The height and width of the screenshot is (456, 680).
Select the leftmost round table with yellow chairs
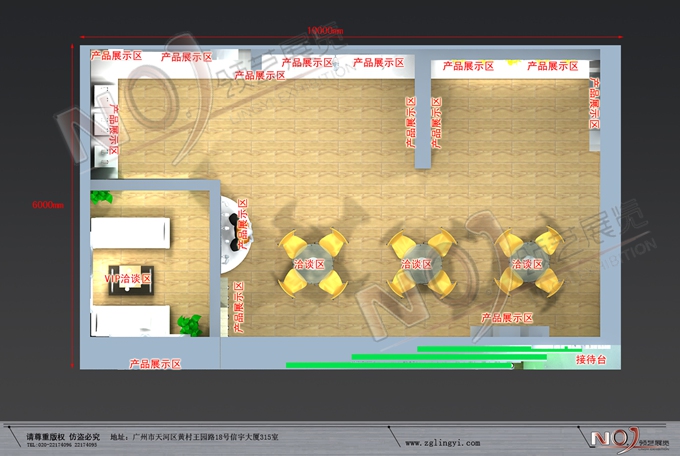tap(313, 264)
